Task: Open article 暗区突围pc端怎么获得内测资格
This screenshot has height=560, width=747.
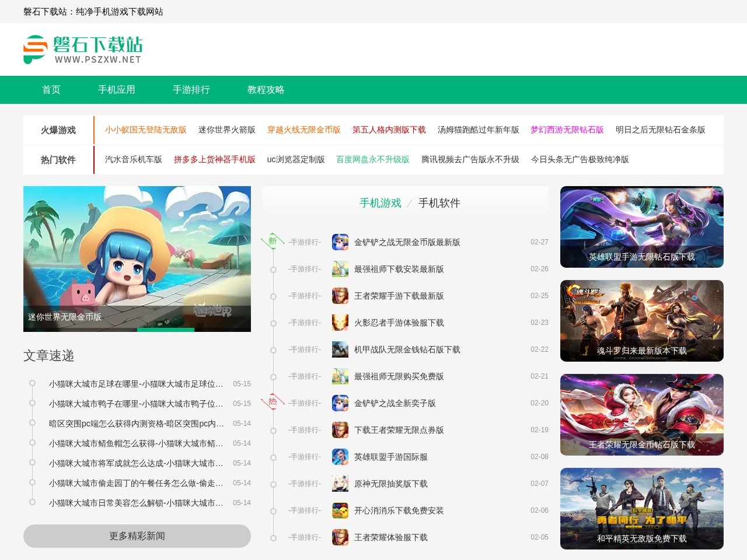Action: [x=136, y=423]
